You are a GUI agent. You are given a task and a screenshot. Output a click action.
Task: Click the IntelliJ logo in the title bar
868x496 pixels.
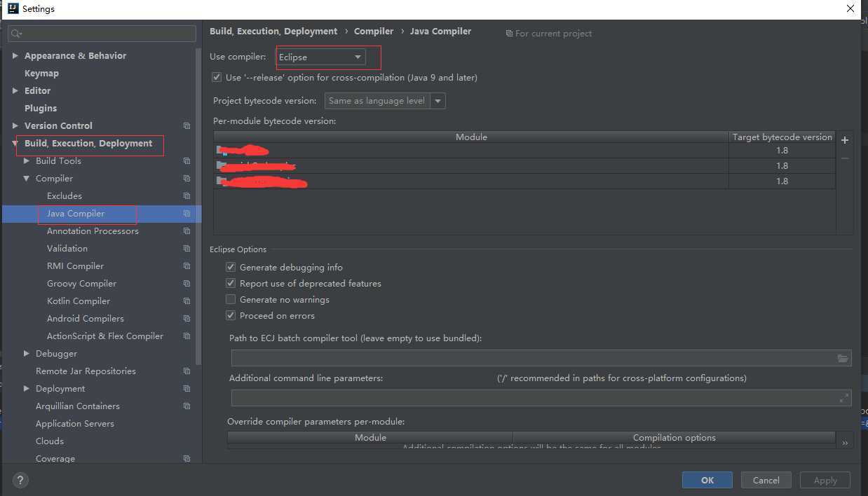coord(13,8)
